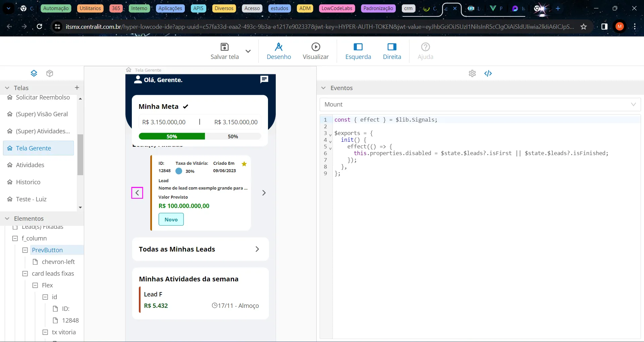Open the (Super) Visão Geral screen
This screenshot has height=342, width=644.
click(x=39, y=114)
